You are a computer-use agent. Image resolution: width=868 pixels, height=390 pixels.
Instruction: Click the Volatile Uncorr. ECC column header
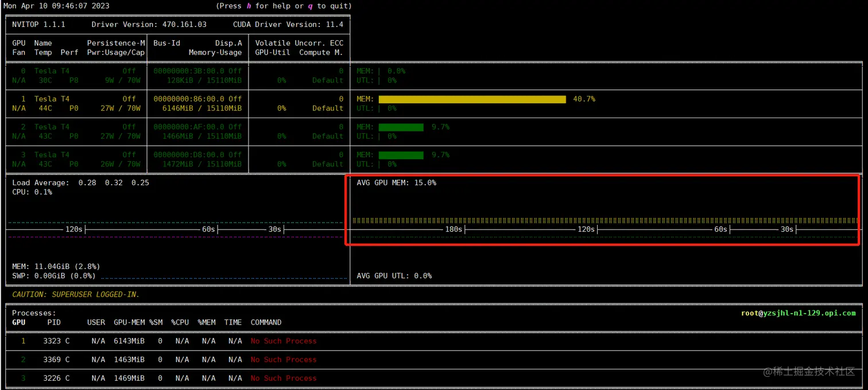point(299,42)
